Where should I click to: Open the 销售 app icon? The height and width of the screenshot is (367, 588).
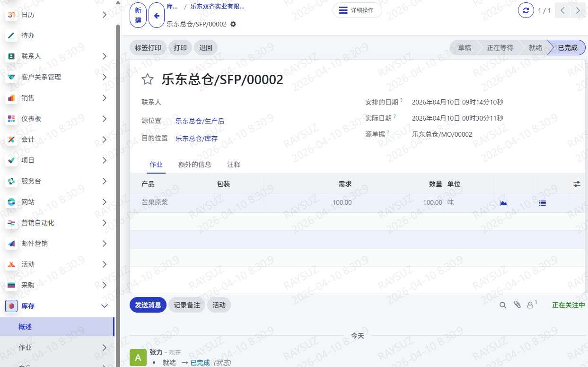tap(11, 98)
